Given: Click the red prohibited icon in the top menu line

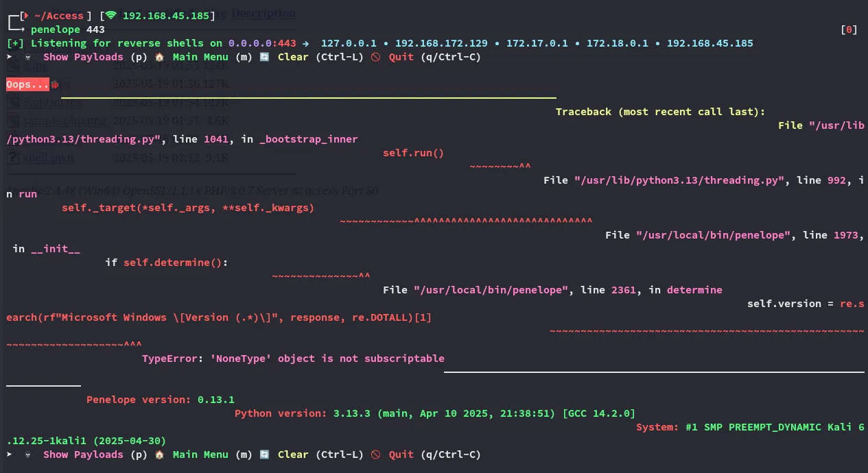Looking at the screenshot, I should tap(375, 57).
